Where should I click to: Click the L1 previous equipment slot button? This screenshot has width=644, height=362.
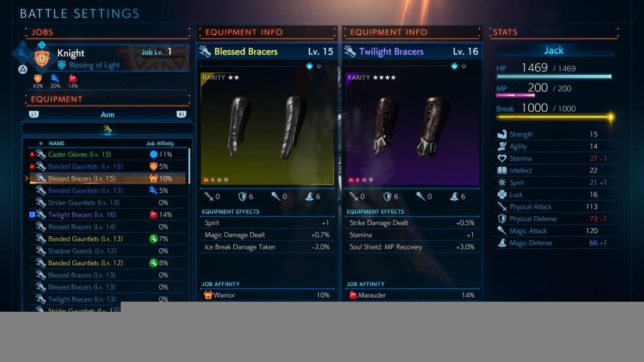coord(34,114)
